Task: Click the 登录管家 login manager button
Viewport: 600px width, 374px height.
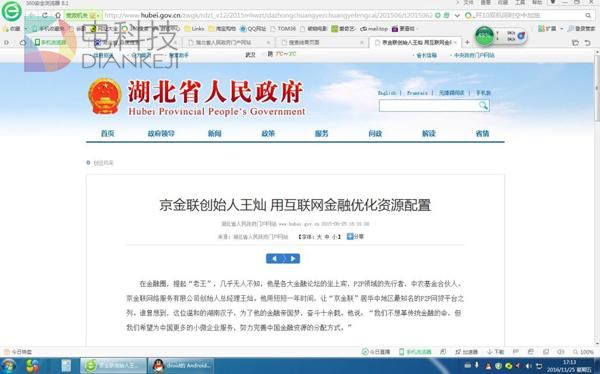Action: click(581, 29)
